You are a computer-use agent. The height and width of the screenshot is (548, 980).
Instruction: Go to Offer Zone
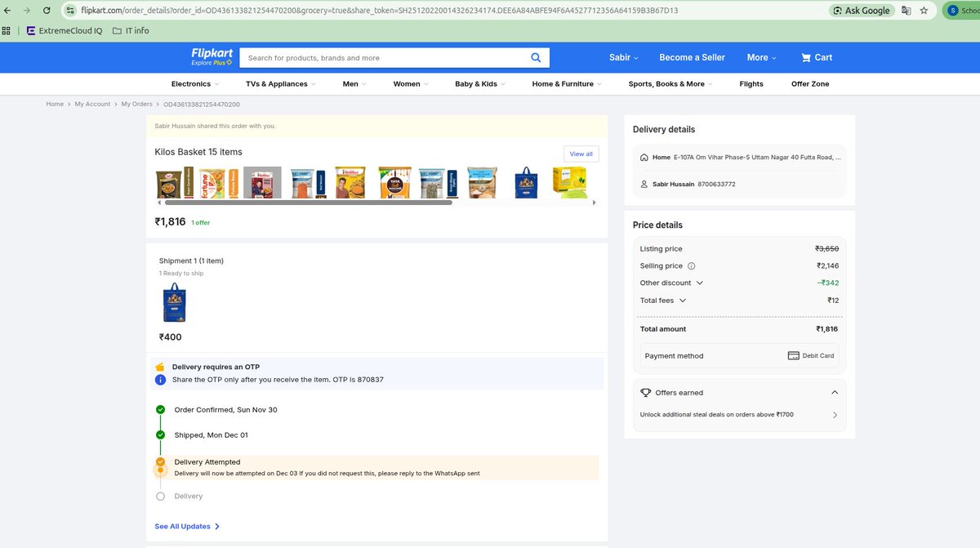809,84
